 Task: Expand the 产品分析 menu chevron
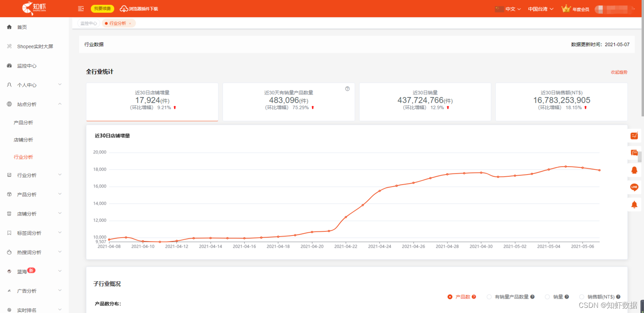(x=60, y=194)
